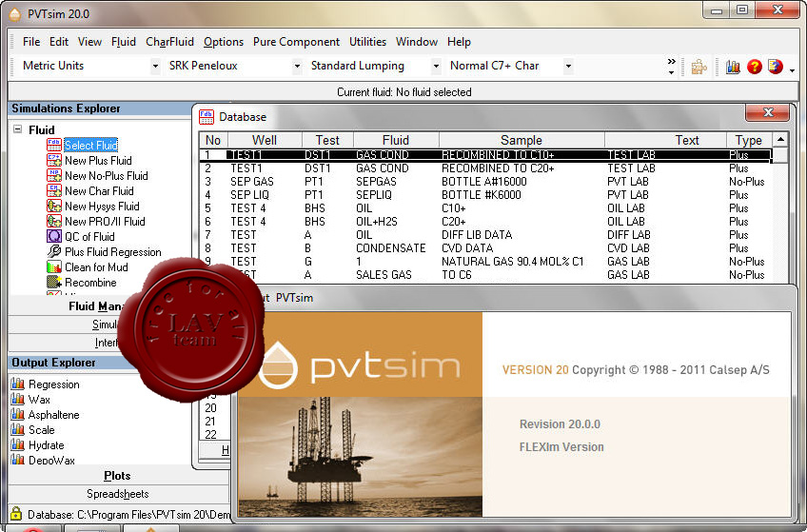This screenshot has width=807, height=532.
Task: Select the Asphaltene output item
Action: point(53,415)
